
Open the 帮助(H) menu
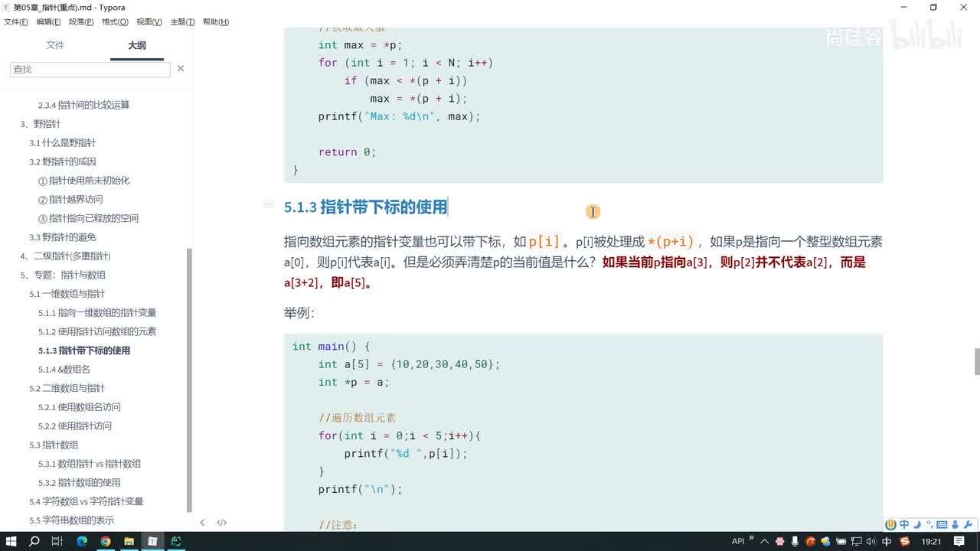tap(216, 22)
